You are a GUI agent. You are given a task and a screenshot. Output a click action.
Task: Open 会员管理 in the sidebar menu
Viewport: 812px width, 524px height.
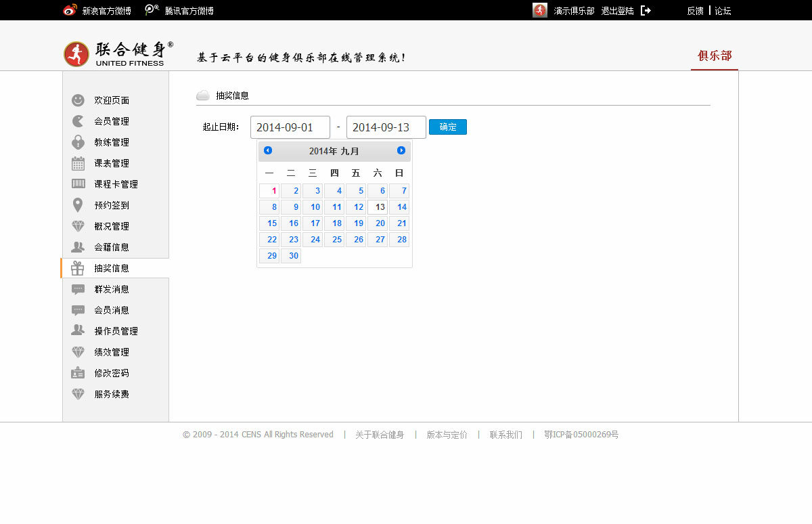pos(112,121)
